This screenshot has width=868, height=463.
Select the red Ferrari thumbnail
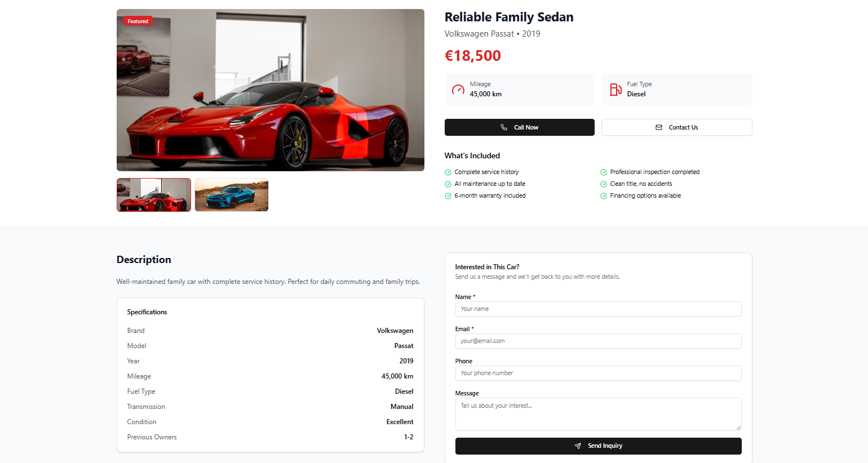pyautogui.click(x=154, y=195)
